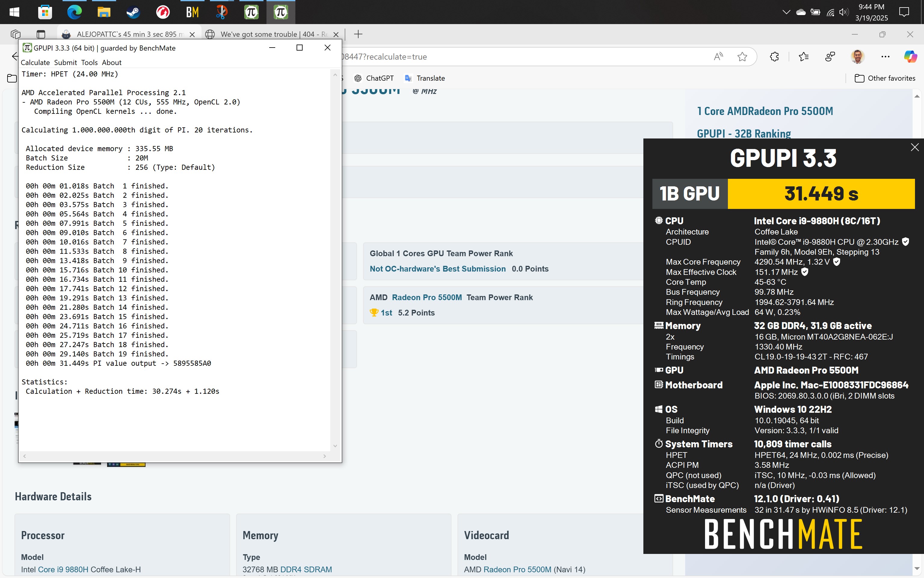This screenshot has height=578, width=924.
Task: Close the BenchMate GPUPI 3.3 result overlay
Action: tap(914, 147)
